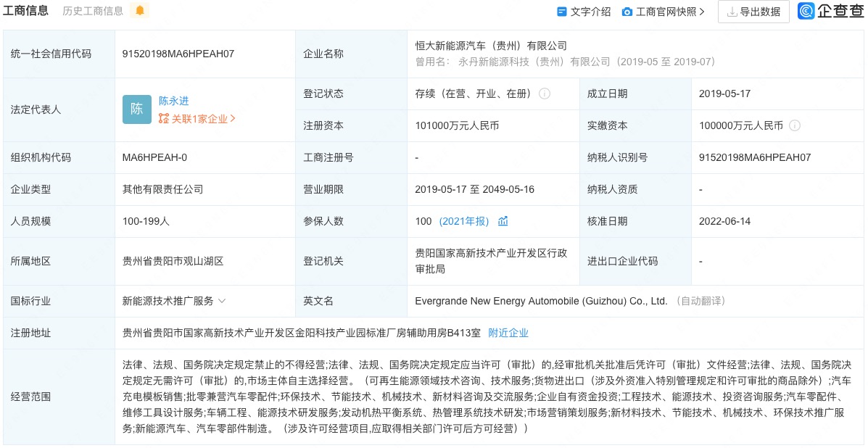
Task: Click region 贵州省贵阳市观山湖区
Action: coord(173,261)
